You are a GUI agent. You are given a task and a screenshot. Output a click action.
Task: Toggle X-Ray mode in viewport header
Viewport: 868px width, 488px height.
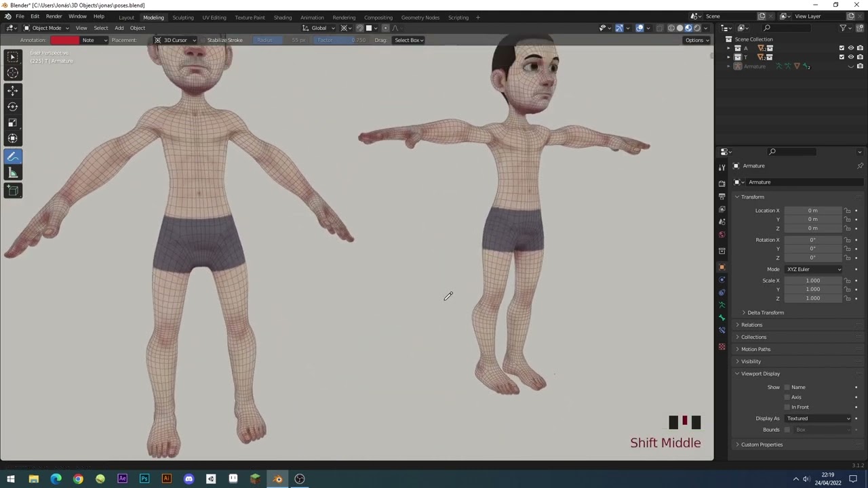(x=659, y=28)
